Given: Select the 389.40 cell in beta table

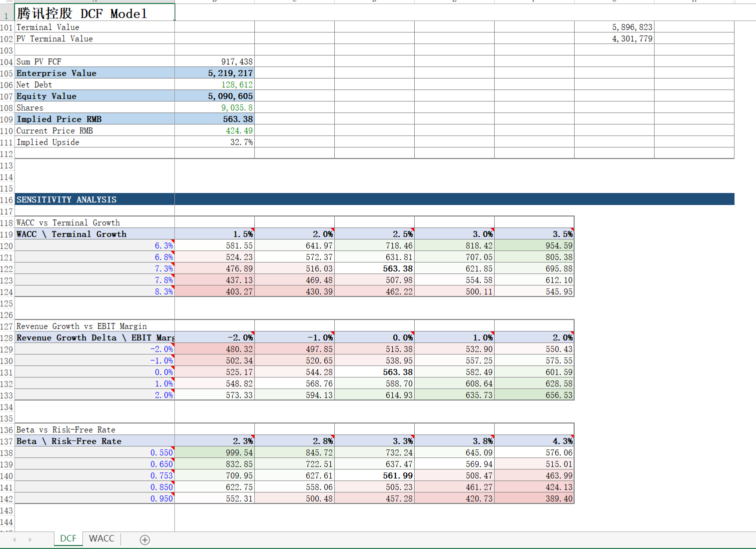Looking at the screenshot, I should click(534, 498).
